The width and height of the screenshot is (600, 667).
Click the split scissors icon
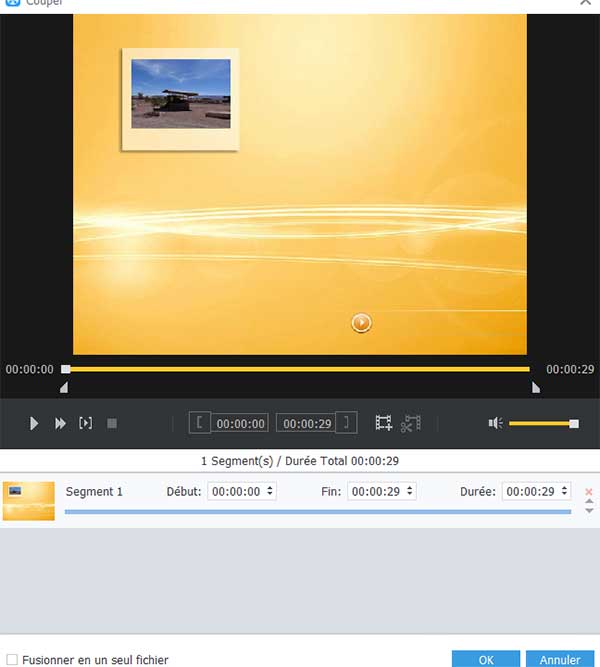click(410, 424)
